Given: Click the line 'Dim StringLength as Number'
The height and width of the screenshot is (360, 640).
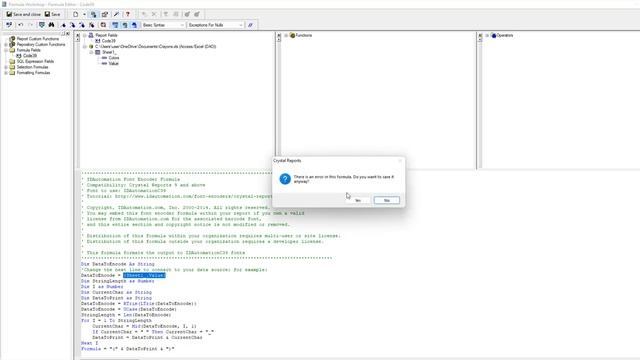Looking at the screenshot, I should (118, 281).
